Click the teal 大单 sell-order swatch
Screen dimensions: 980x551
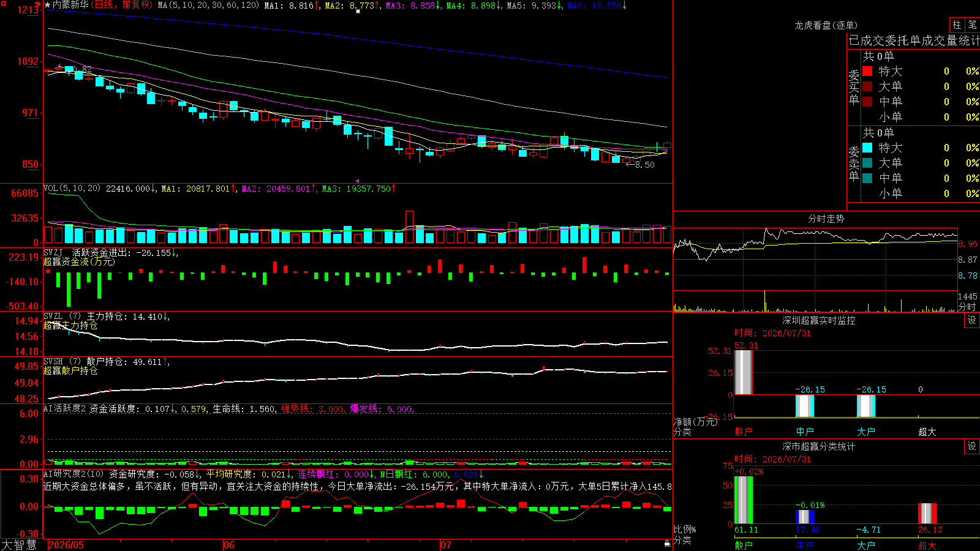pyautogui.click(x=867, y=163)
